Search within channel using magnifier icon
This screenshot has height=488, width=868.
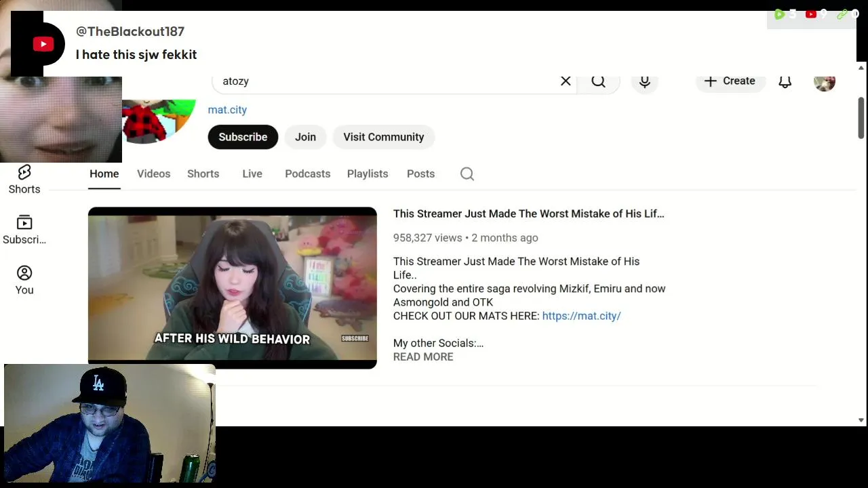tap(467, 174)
